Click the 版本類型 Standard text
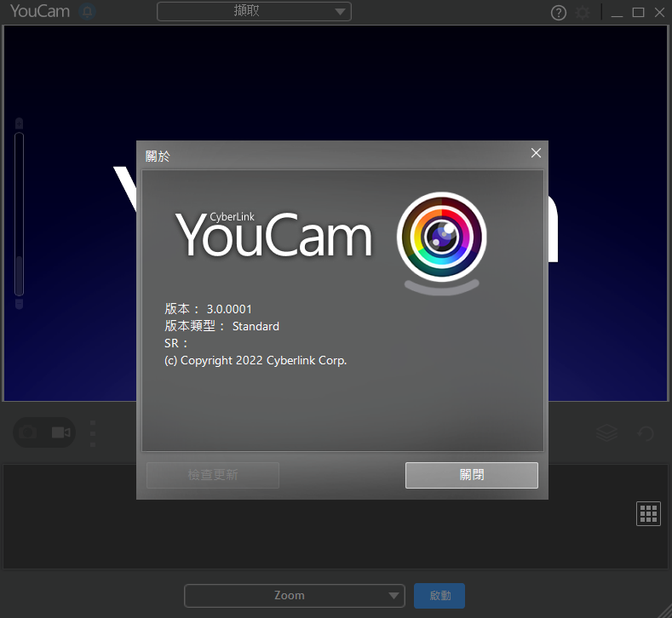 pos(221,326)
